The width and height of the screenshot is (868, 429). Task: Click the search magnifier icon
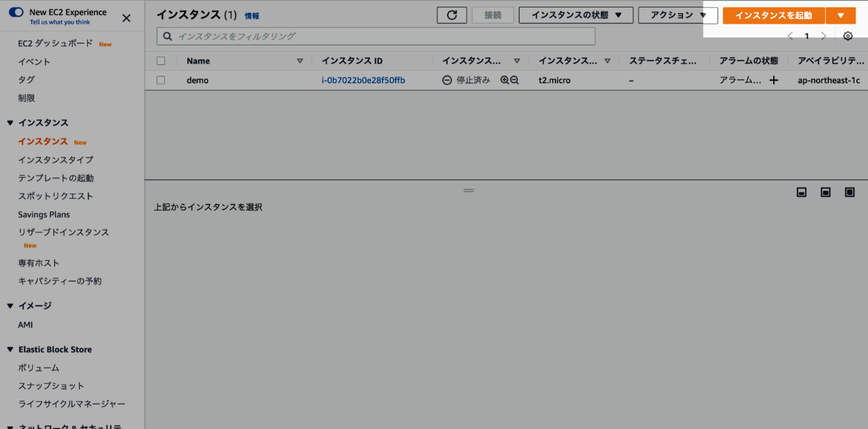[x=167, y=36]
